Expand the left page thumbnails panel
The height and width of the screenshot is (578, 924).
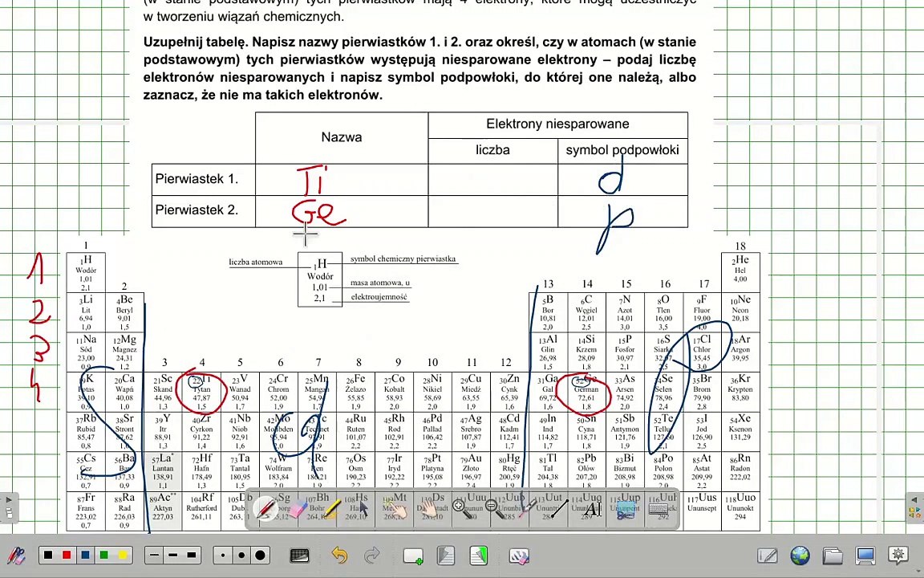(9, 507)
